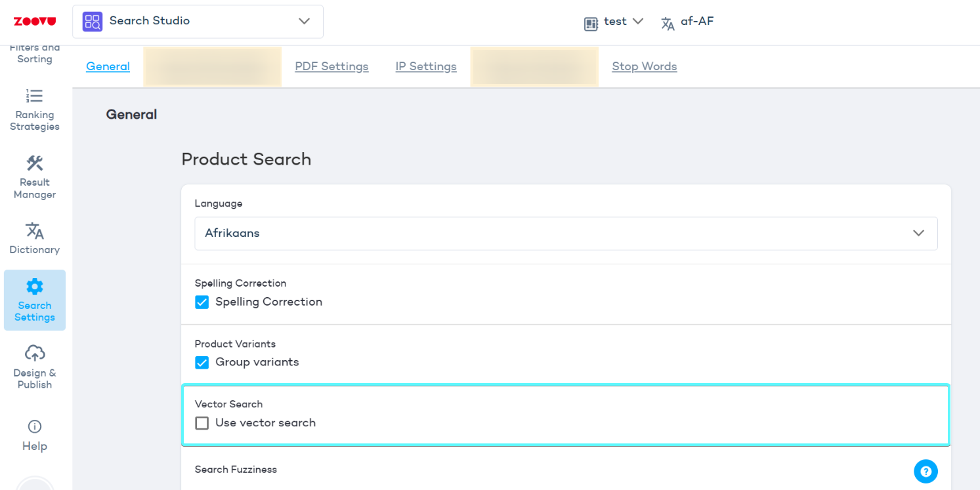Click the blue question mark help bubble

[x=926, y=471]
